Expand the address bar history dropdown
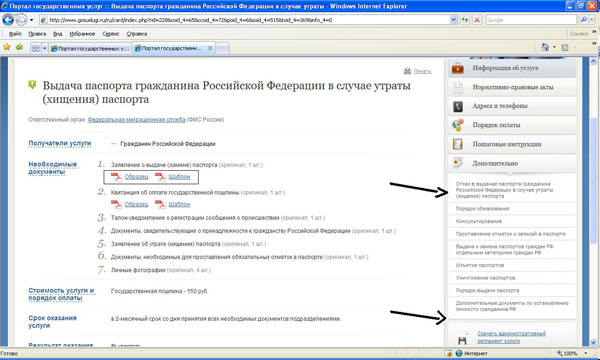 point(453,20)
